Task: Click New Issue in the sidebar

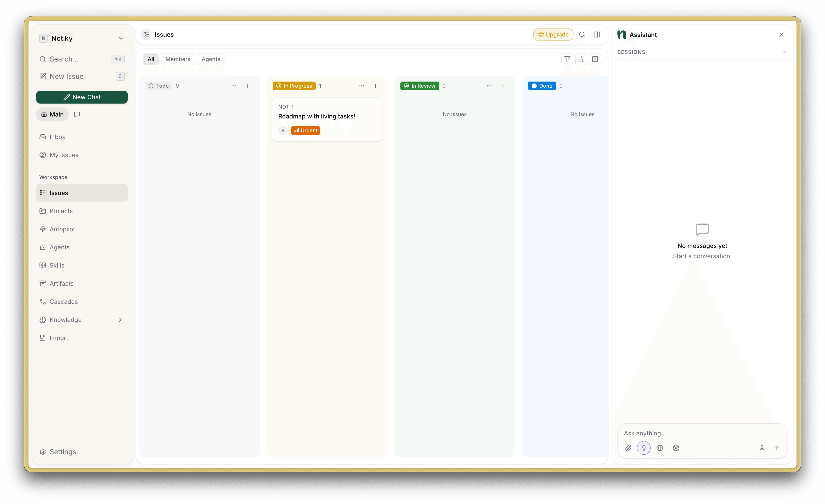Action: (82, 76)
